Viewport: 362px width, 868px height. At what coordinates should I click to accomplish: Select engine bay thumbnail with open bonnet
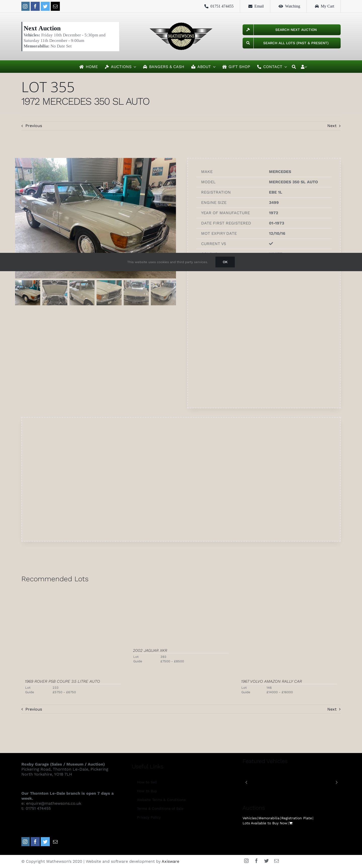[55, 293]
